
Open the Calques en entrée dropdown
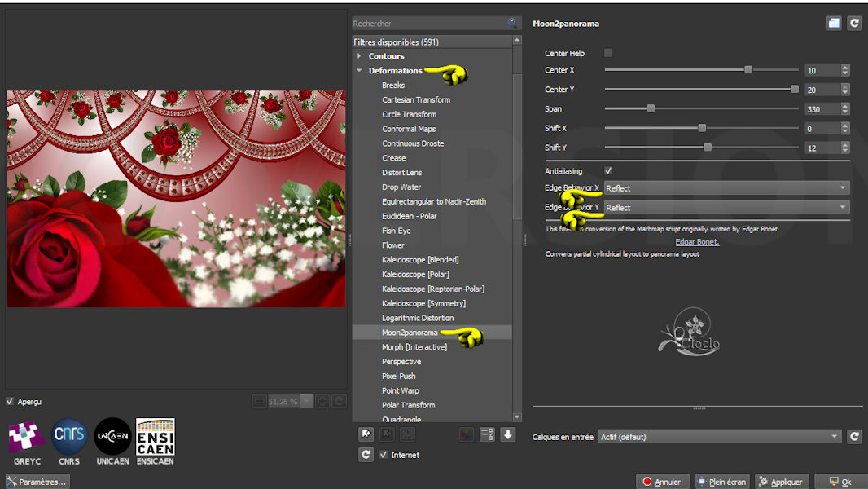[x=719, y=437]
